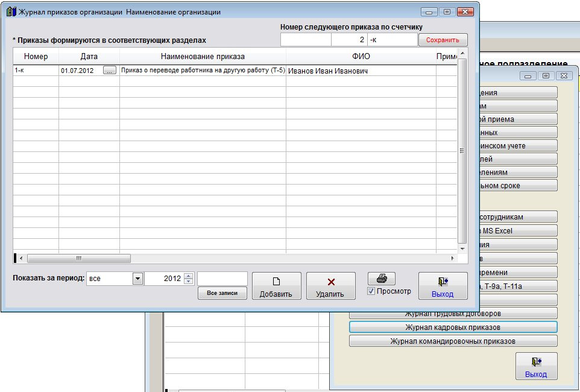Click the next order number counter field
580x392 pixels.
point(349,40)
